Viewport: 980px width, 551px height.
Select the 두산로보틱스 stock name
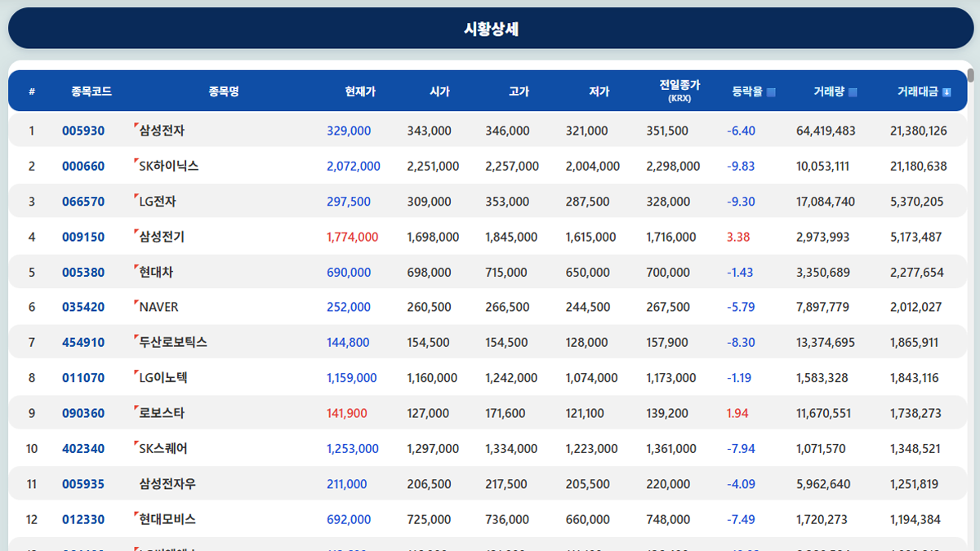(173, 343)
